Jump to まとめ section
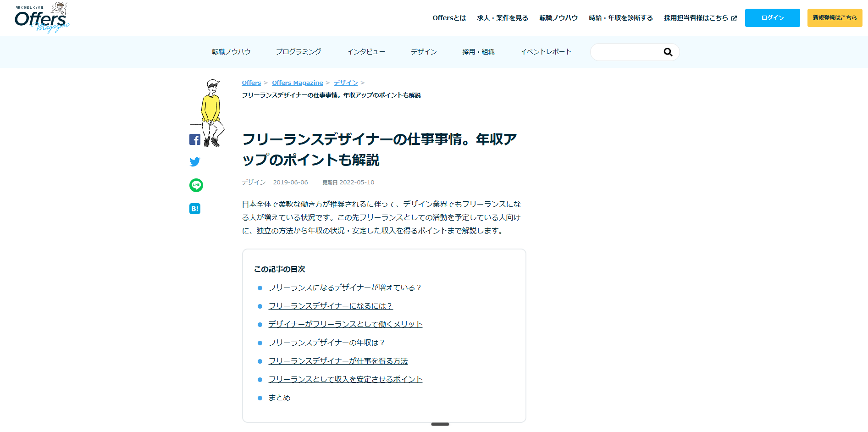 click(280, 398)
